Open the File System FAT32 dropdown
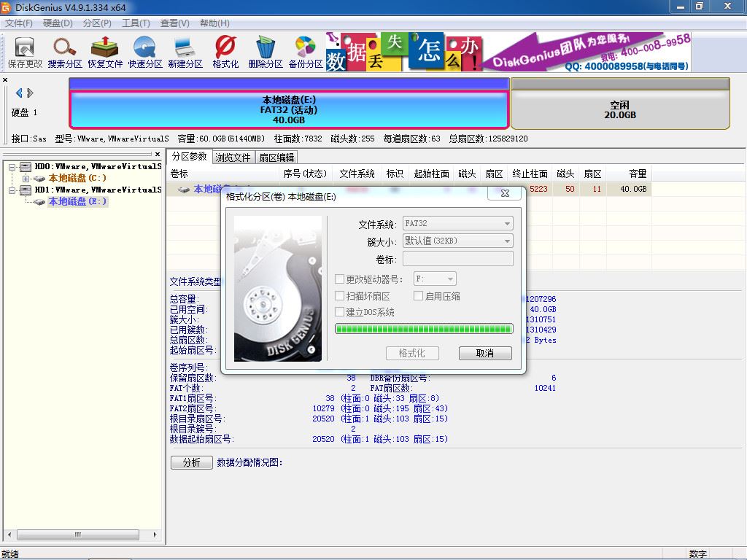Image resolution: width=747 pixels, height=560 pixels. [x=458, y=223]
